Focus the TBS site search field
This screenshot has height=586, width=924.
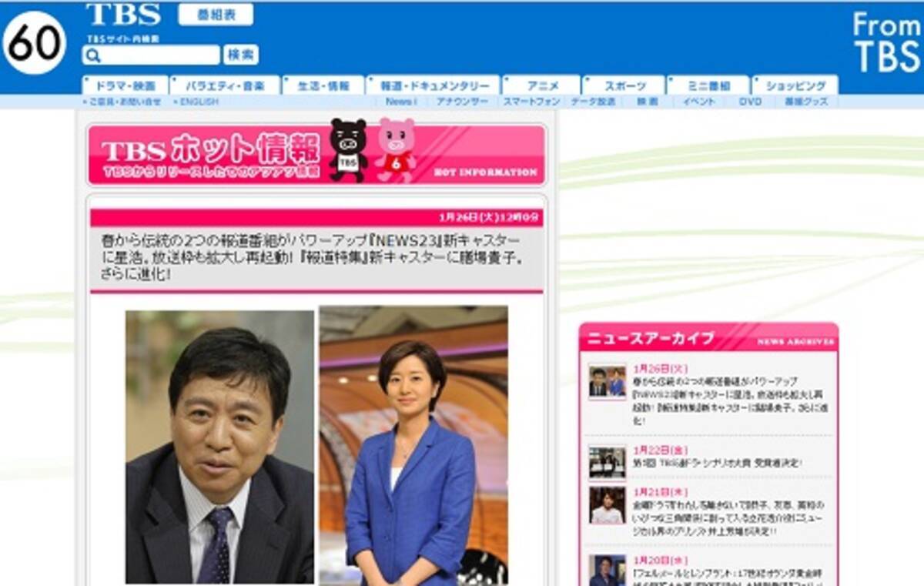tap(151, 55)
